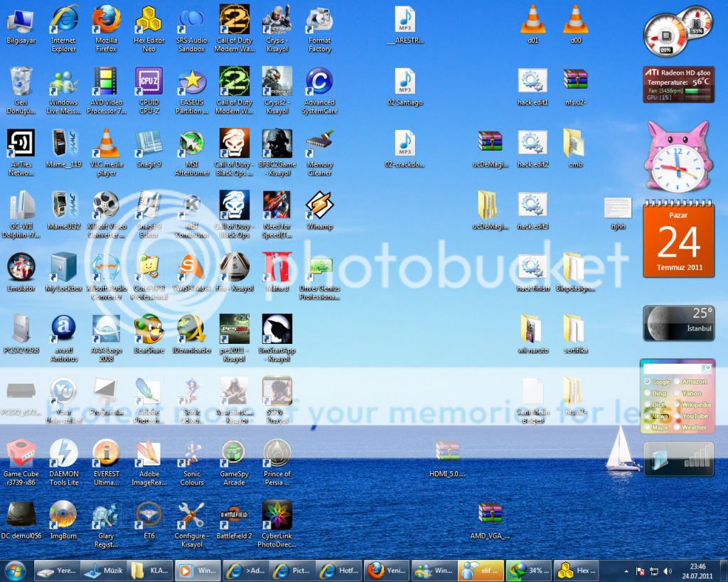Choose Bing in the search gadget
The height and width of the screenshot is (582, 728).
click(647, 393)
